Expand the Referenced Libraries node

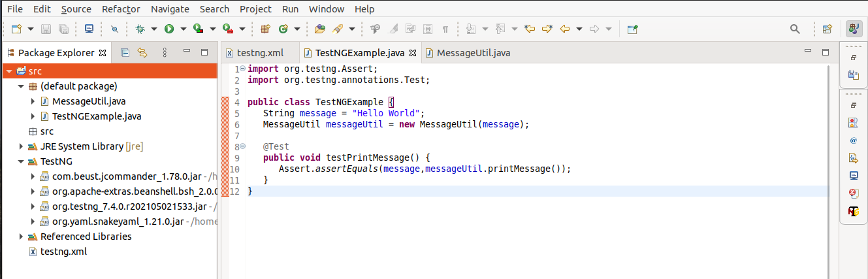tap(22, 237)
